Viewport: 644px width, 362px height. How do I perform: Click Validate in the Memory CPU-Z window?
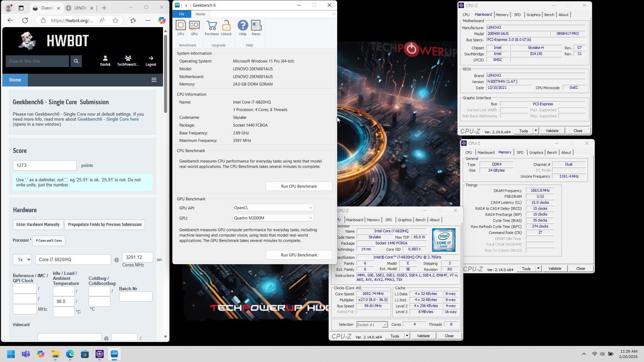pos(555,268)
